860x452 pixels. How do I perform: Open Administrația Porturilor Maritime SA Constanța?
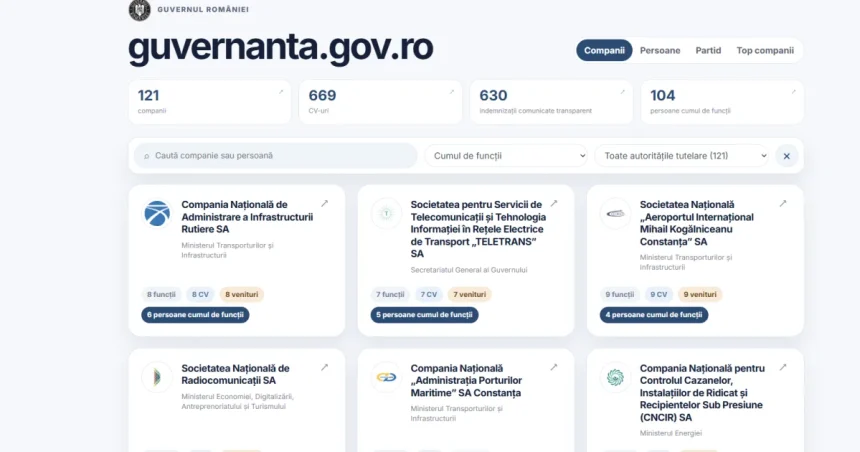click(x=466, y=380)
